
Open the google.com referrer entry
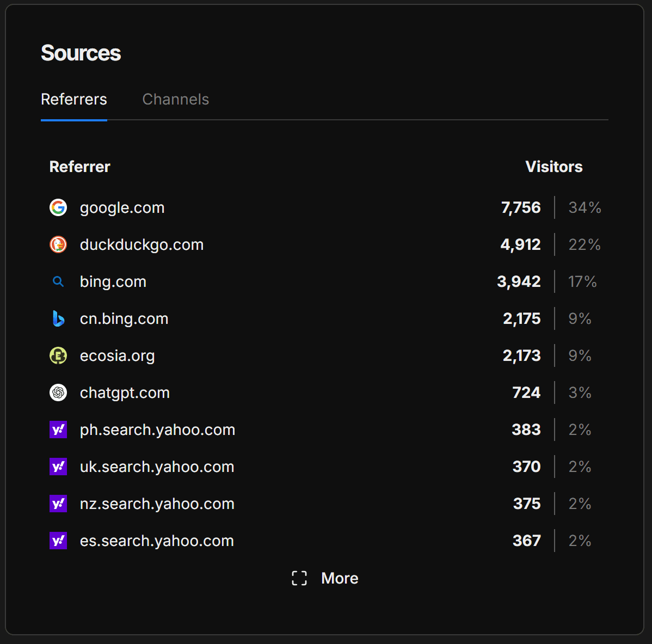click(x=122, y=207)
